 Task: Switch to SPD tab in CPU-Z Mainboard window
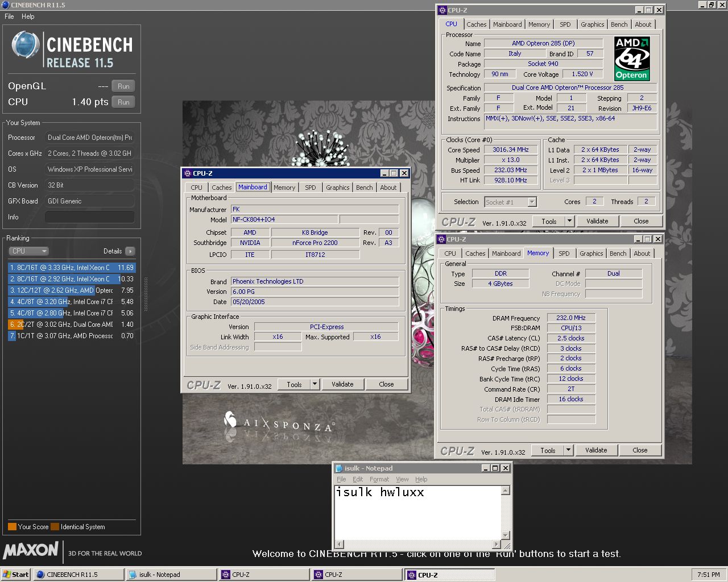click(x=311, y=188)
